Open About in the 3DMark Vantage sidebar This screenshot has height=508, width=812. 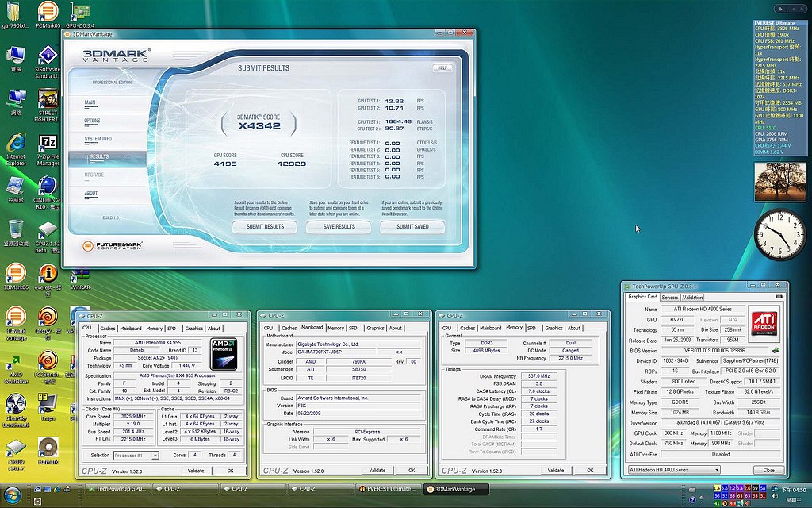coord(91,194)
